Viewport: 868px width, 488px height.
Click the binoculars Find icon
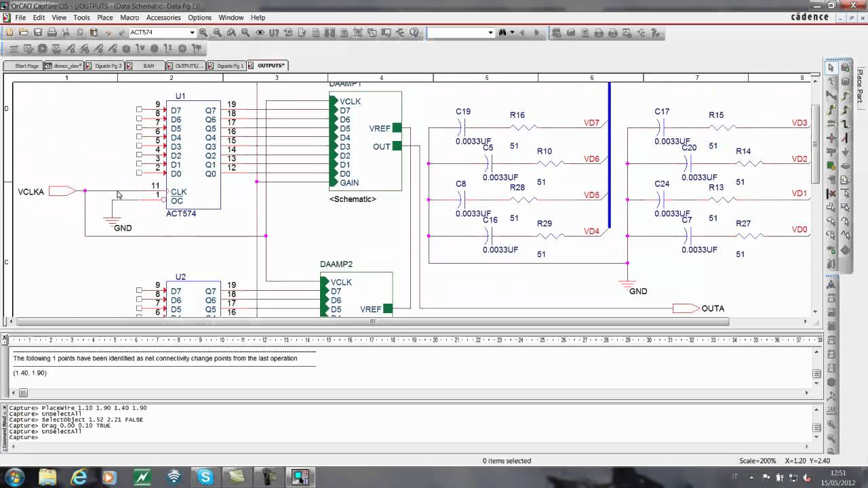click(502, 32)
